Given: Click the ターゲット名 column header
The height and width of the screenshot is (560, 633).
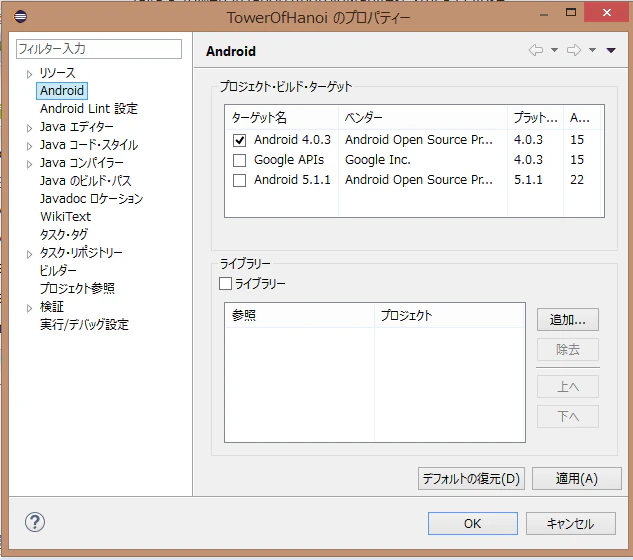Looking at the screenshot, I should (281, 117).
